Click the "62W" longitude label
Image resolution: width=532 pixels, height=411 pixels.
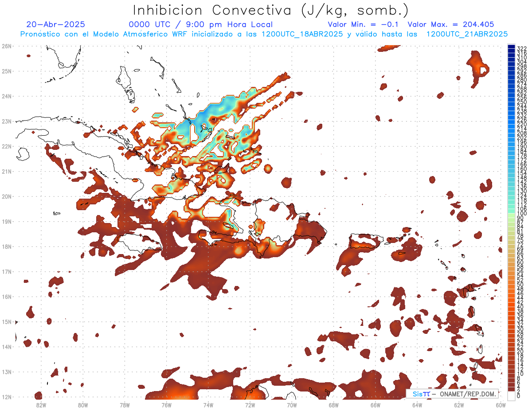tap(459, 404)
